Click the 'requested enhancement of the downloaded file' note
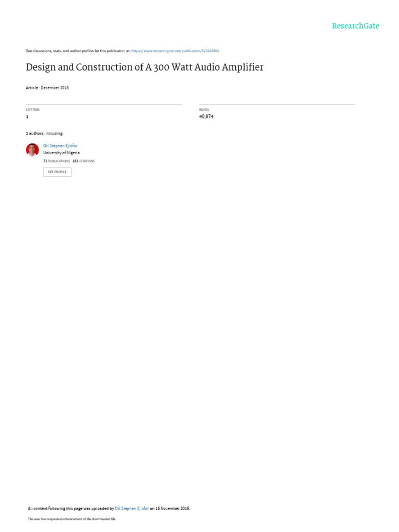399x532 pixels. tap(82, 519)
